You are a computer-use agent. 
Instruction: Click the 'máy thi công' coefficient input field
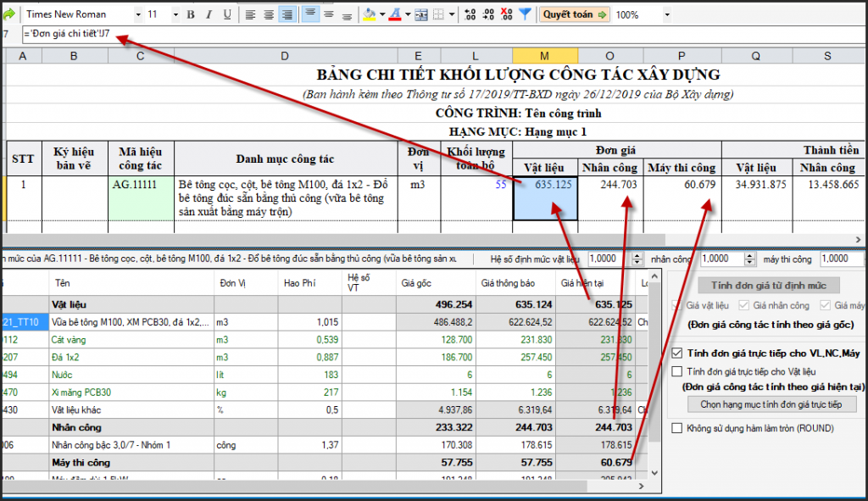tap(842, 259)
